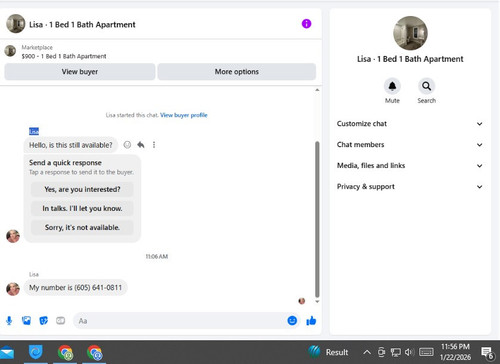Open emoji picker in message box

292,321
